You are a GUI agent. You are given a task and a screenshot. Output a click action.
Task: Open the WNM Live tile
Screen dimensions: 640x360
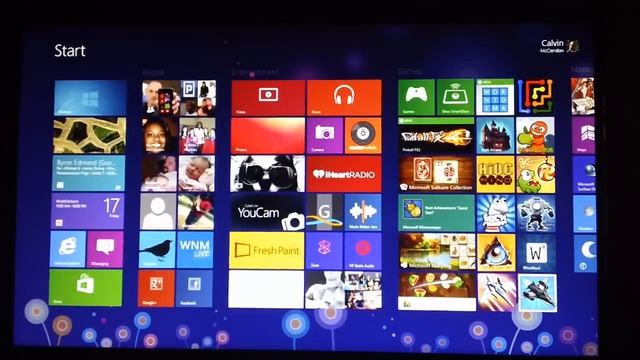pos(195,250)
